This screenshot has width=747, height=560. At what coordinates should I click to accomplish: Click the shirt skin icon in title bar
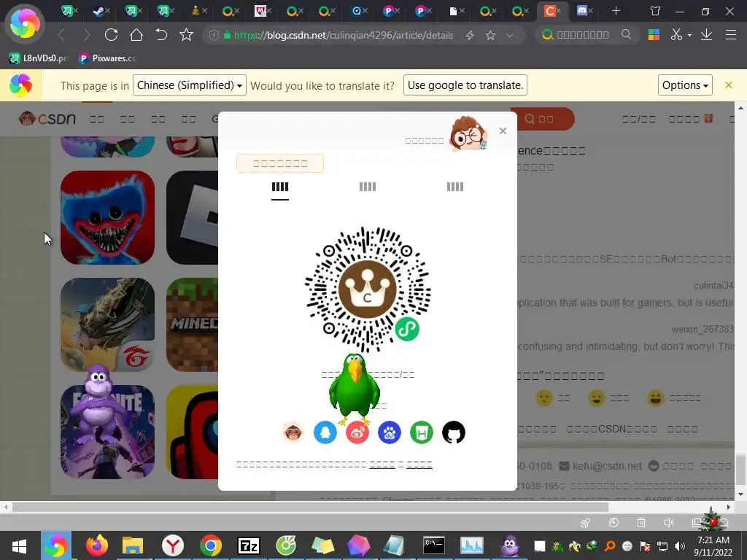coord(656,11)
